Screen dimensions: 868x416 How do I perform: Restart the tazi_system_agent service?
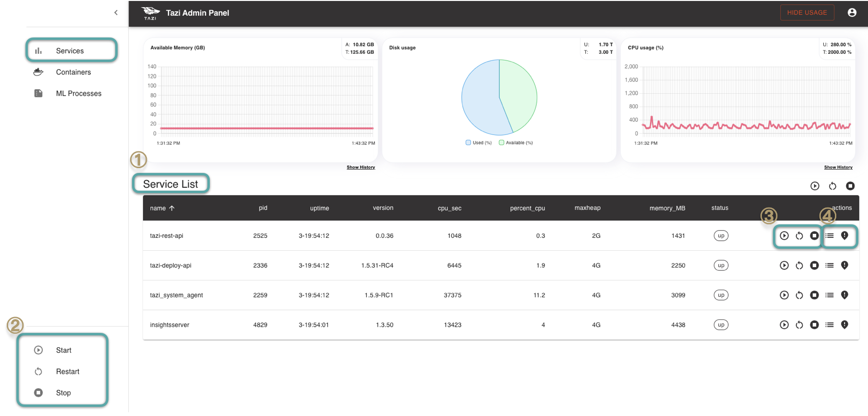[x=799, y=295]
